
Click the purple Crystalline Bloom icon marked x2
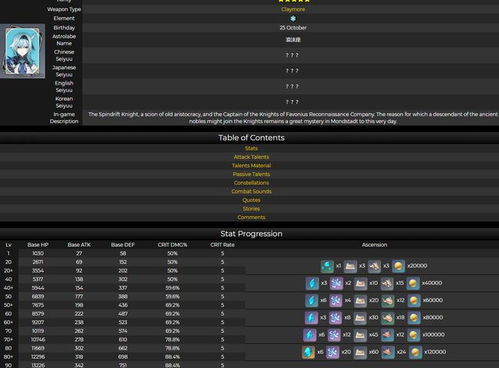point(336,283)
